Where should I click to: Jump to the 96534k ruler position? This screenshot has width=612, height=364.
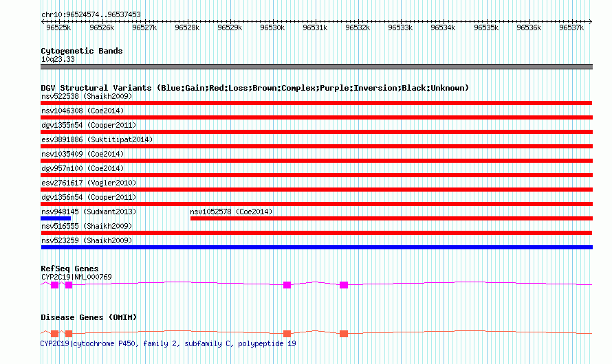(443, 27)
